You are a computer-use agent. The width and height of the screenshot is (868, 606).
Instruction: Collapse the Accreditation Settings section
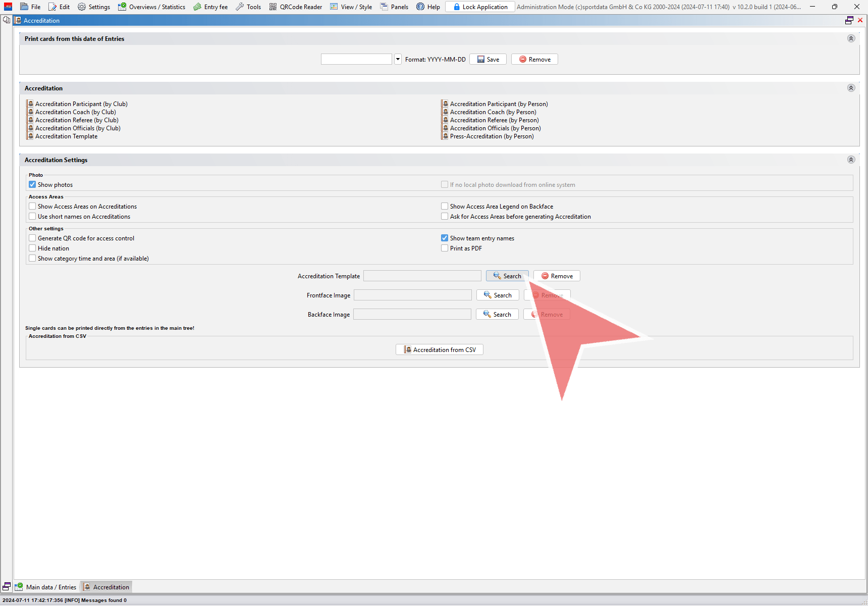click(851, 160)
